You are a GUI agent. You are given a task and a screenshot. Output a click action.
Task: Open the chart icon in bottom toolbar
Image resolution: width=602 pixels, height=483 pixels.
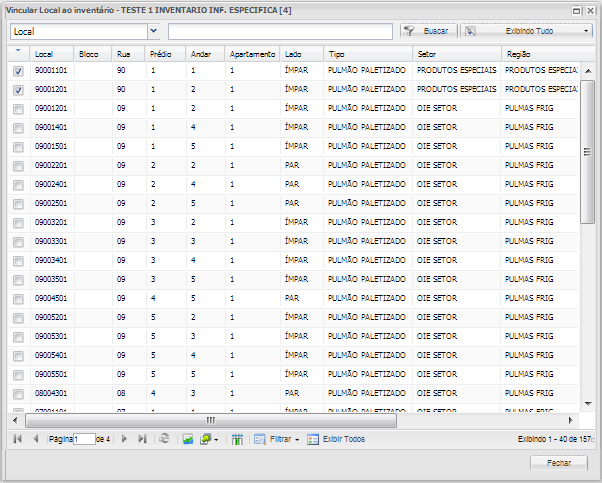click(x=188, y=439)
